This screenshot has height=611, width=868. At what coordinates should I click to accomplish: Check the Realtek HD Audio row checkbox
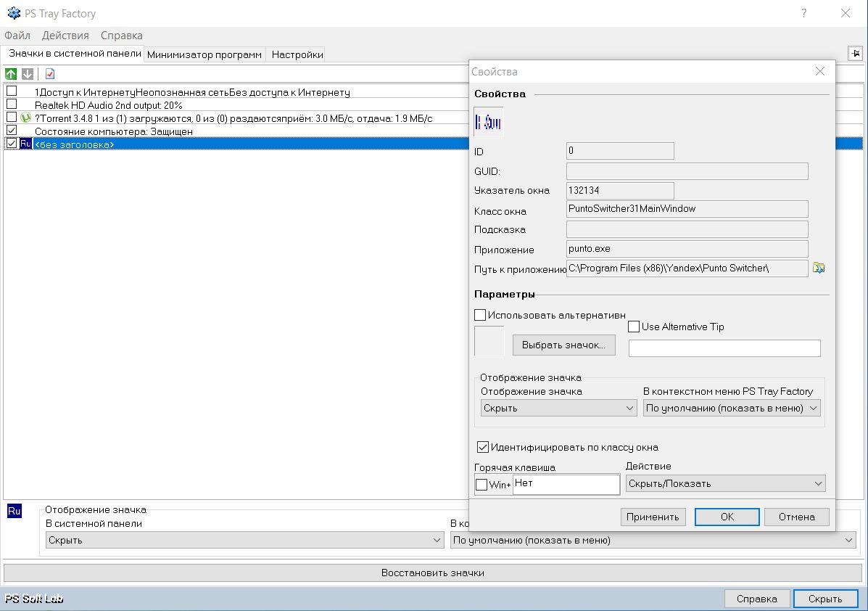click(12, 104)
